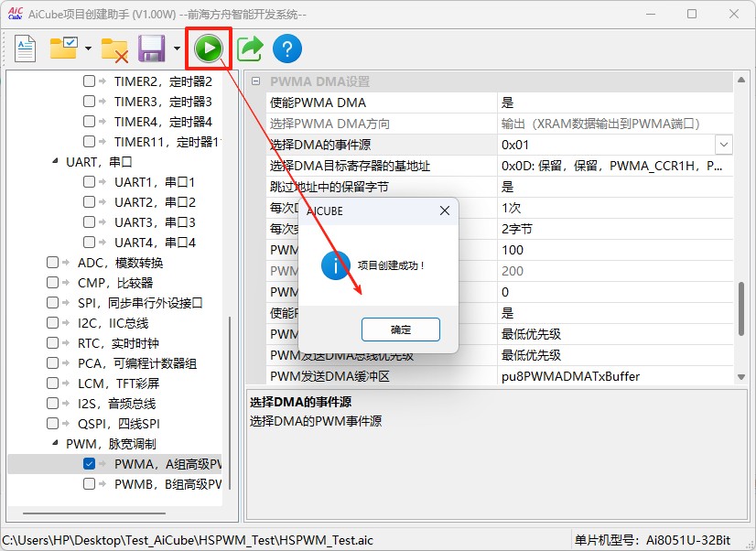Click PWM发送DMA缓冲区 property name

329,376
